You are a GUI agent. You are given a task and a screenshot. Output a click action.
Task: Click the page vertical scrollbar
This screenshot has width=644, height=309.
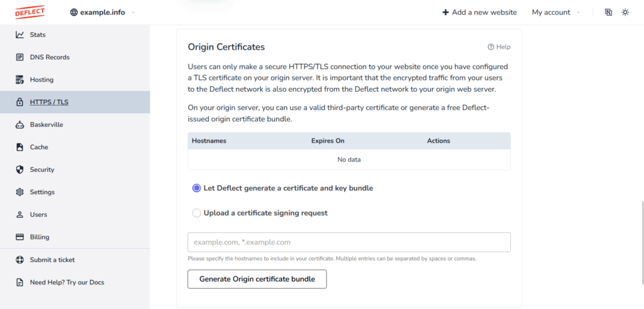pyautogui.click(x=642, y=242)
